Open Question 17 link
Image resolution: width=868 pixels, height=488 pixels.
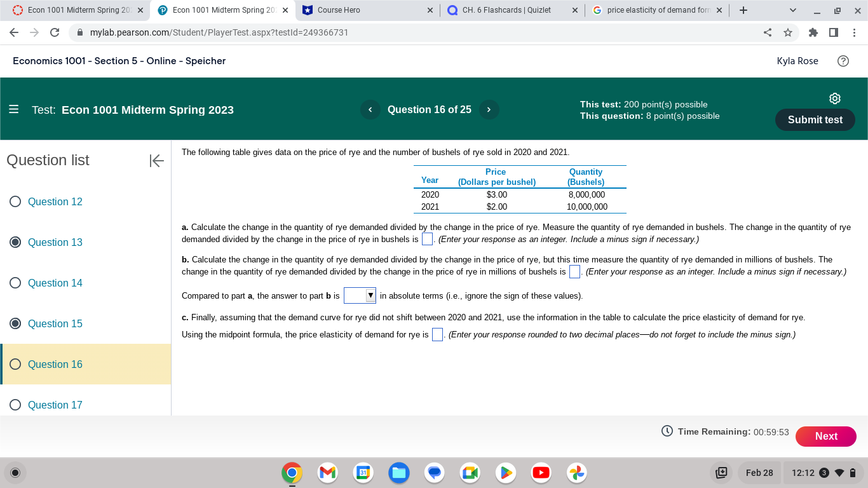pyautogui.click(x=55, y=405)
